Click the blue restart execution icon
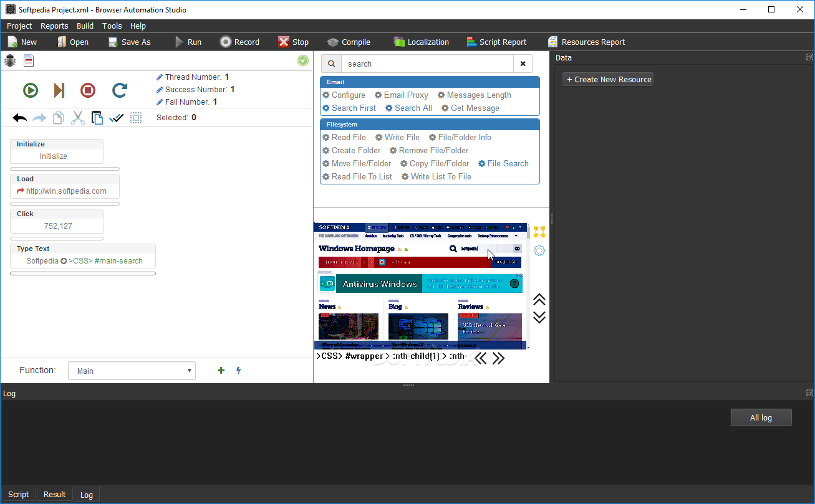 tap(119, 90)
